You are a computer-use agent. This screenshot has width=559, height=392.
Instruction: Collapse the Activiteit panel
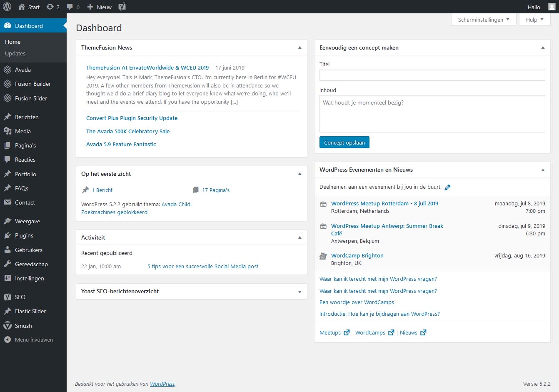pos(299,237)
